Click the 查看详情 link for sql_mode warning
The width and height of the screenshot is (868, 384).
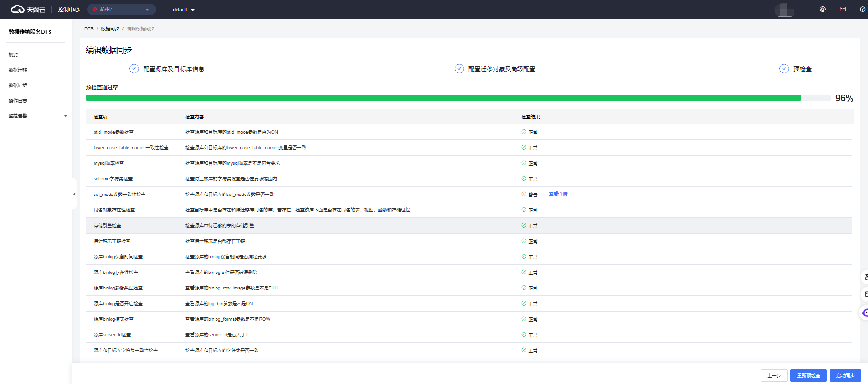coord(558,194)
